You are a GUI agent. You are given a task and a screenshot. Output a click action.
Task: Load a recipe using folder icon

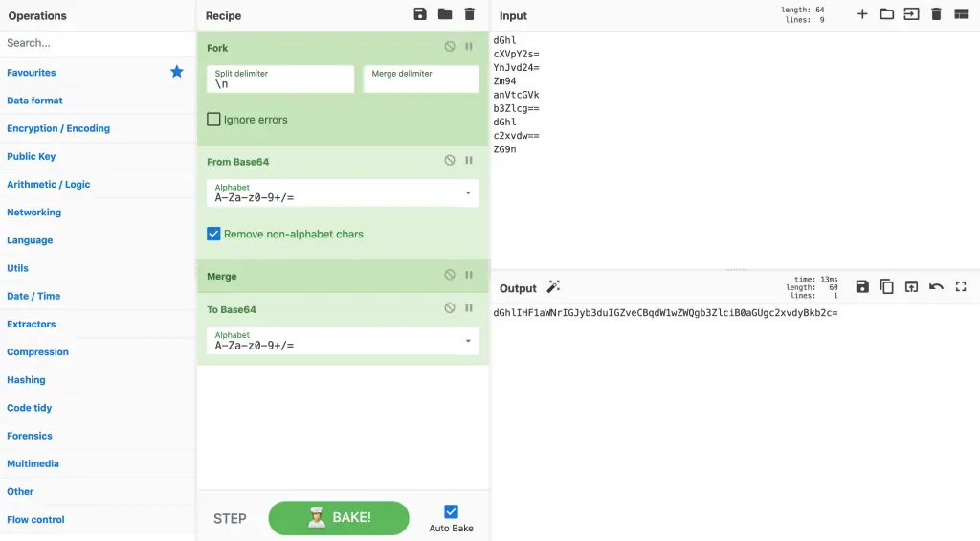(x=445, y=14)
